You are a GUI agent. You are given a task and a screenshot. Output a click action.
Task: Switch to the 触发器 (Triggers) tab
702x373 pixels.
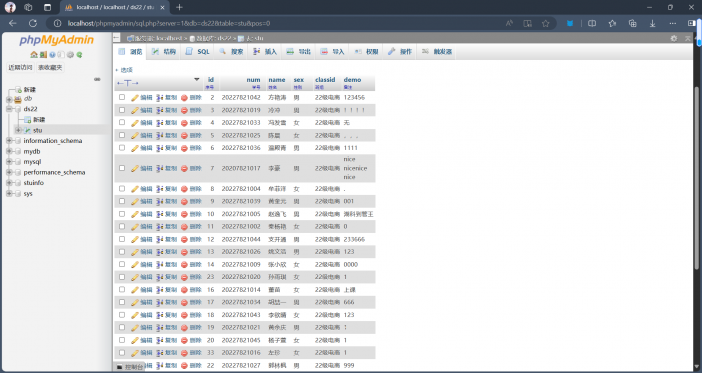click(x=437, y=52)
